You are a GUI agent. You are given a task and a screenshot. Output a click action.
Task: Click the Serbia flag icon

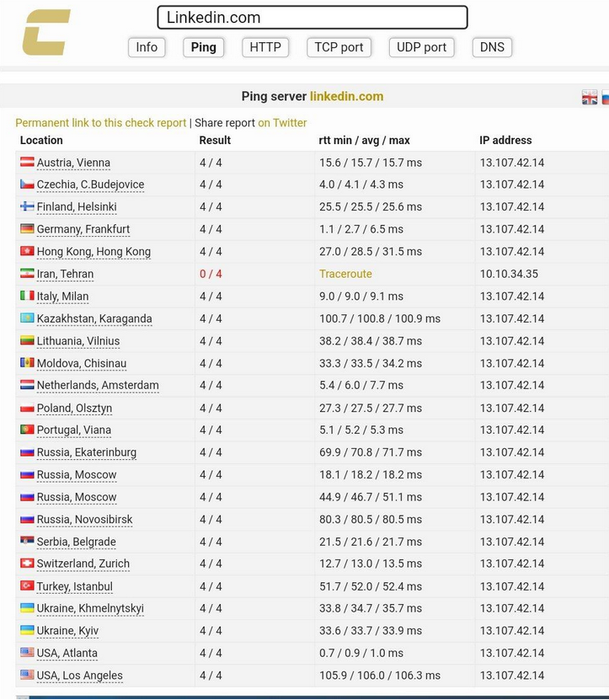(x=27, y=541)
